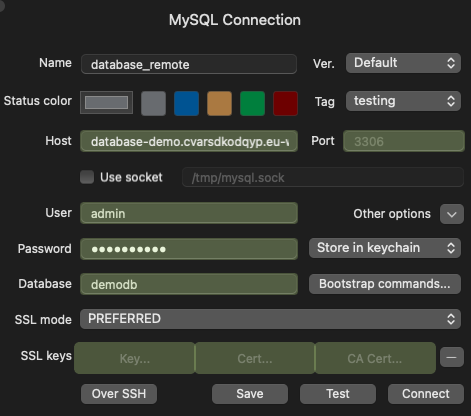Click the Database field containing demodb

click(x=189, y=284)
